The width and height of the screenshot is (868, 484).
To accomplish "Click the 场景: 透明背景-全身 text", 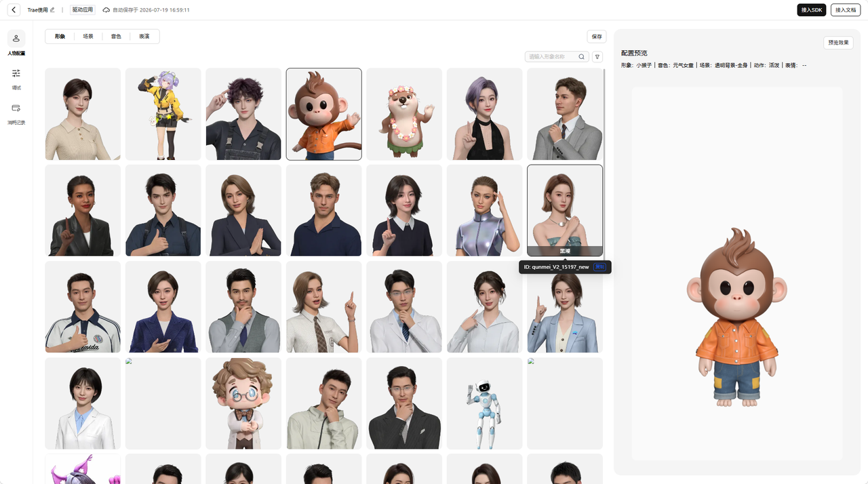I will [x=724, y=65].
